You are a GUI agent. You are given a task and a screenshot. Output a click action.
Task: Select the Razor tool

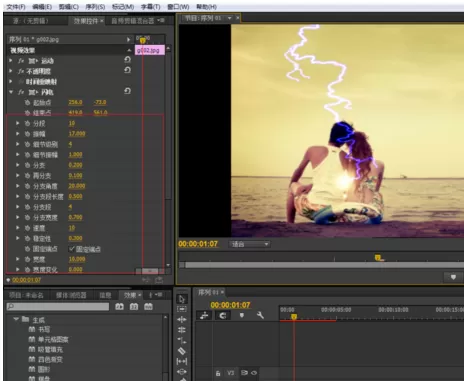click(x=182, y=351)
